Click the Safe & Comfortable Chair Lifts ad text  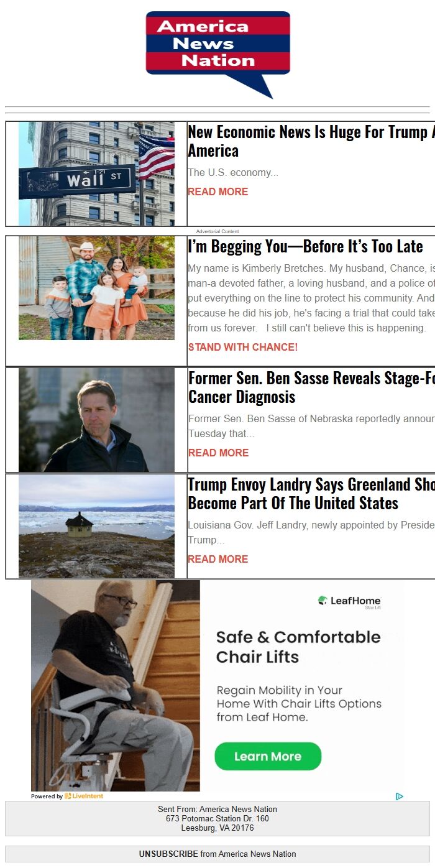tap(298, 647)
